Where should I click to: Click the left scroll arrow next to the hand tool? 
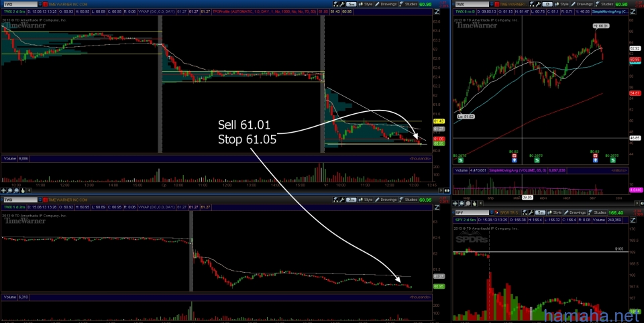(29, 190)
